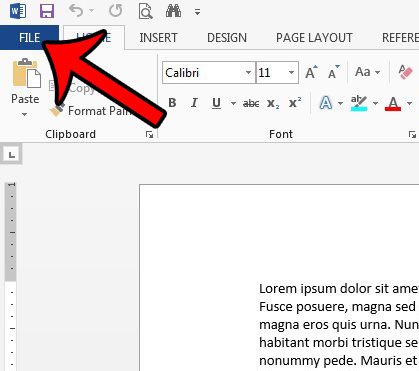This screenshot has width=419, height=371.
Task: Click the vertical ruler
Action: pos(11,276)
